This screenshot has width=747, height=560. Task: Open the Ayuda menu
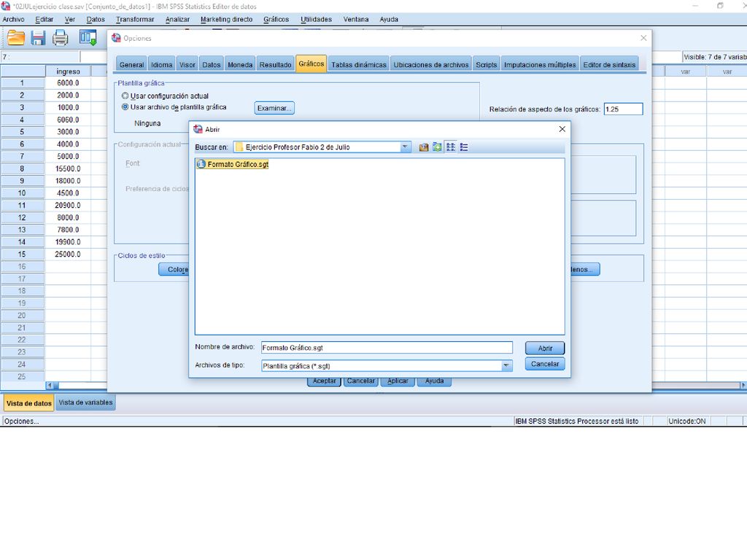[x=389, y=20]
